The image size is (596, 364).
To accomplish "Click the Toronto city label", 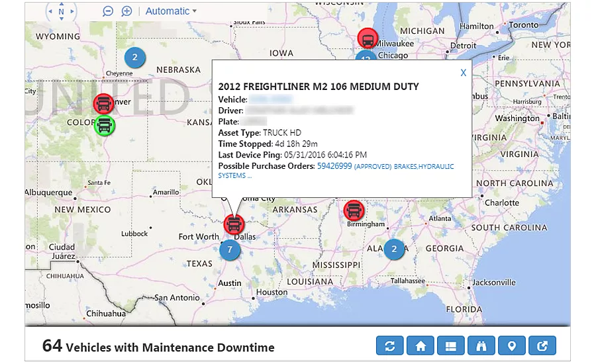I will [524, 24].
